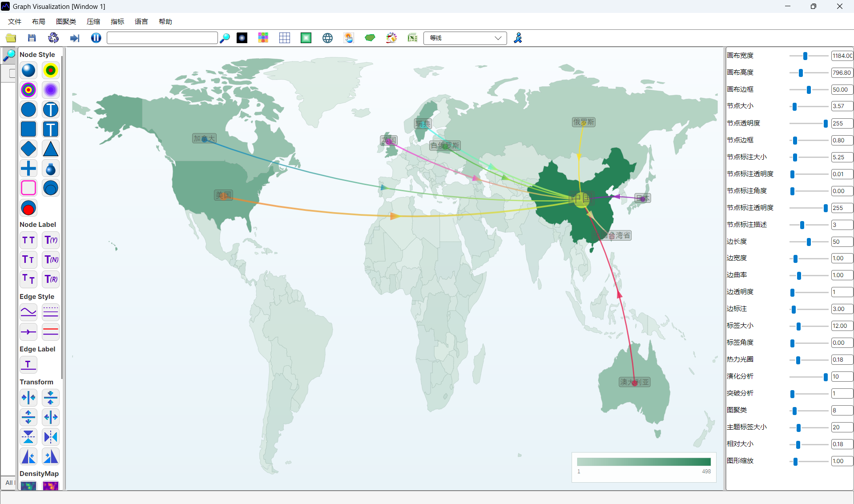Select the triangle node style
Image resolution: width=854 pixels, height=504 pixels.
(x=51, y=149)
